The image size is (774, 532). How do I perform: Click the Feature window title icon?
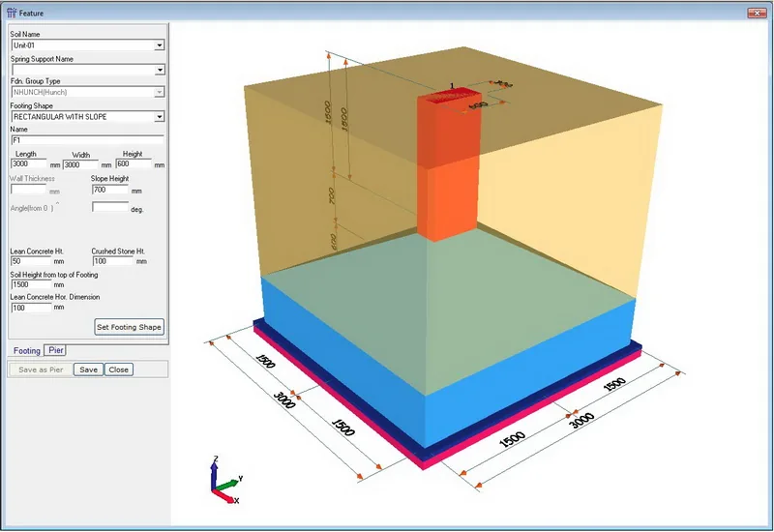pos(12,13)
